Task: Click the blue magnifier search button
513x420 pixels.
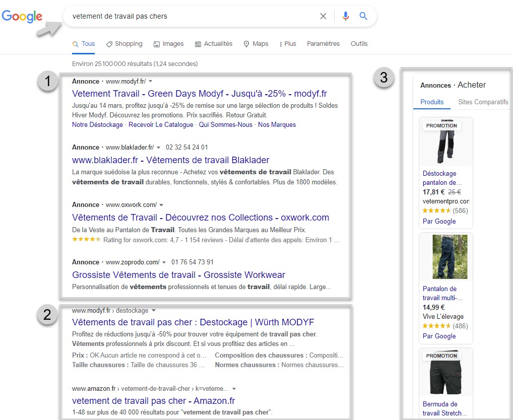Action: coord(363,16)
